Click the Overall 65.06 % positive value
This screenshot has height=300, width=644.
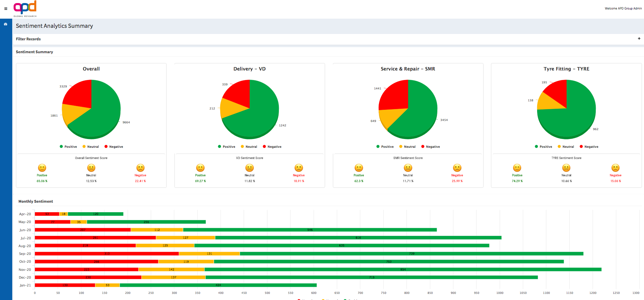(42, 181)
